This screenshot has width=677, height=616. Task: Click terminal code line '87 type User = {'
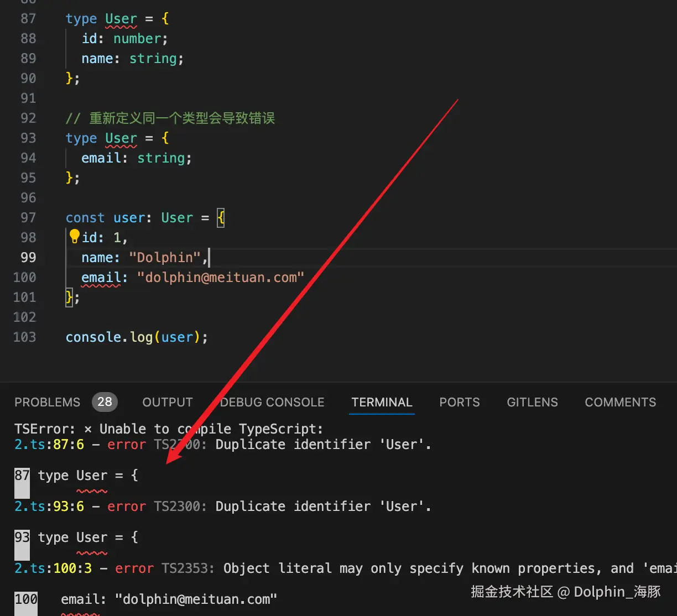76,476
